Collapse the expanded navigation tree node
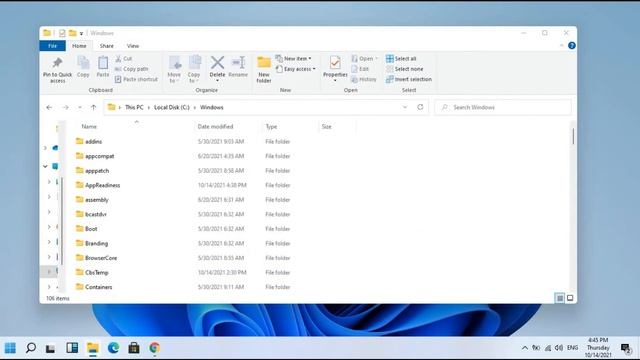 45,167
